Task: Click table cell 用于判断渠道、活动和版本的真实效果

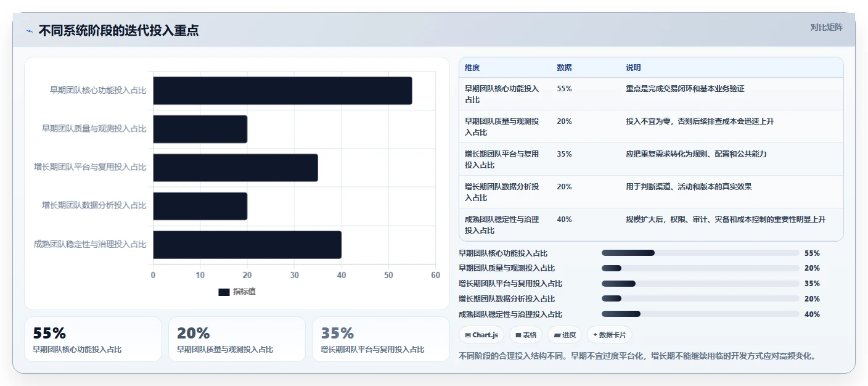Action: 689,187
